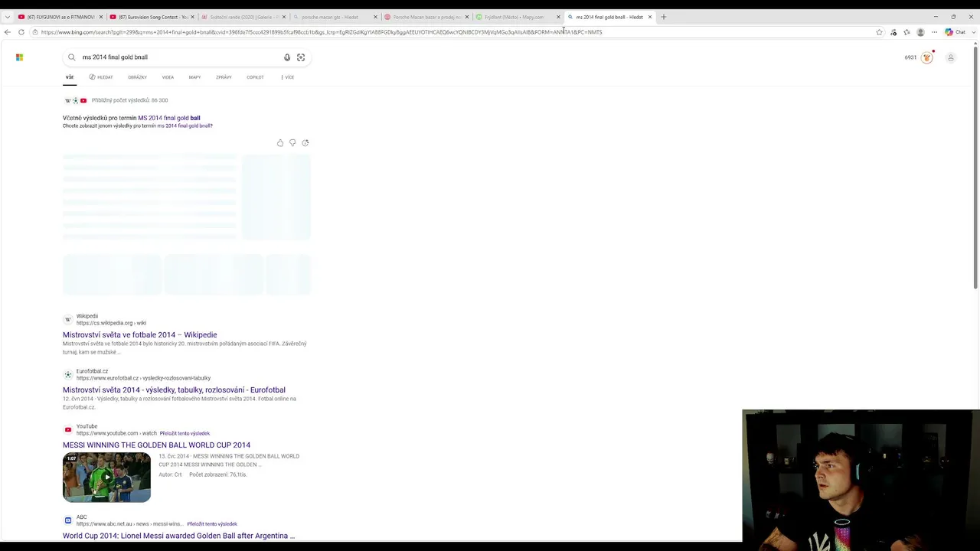This screenshot has height=551, width=980.
Task: Click the Wikipedia favicon in results
Action: click(x=68, y=319)
